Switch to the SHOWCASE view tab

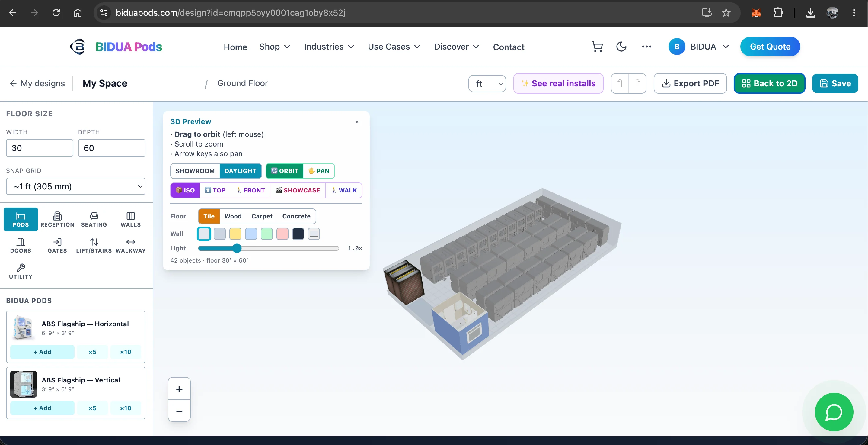[x=298, y=190]
